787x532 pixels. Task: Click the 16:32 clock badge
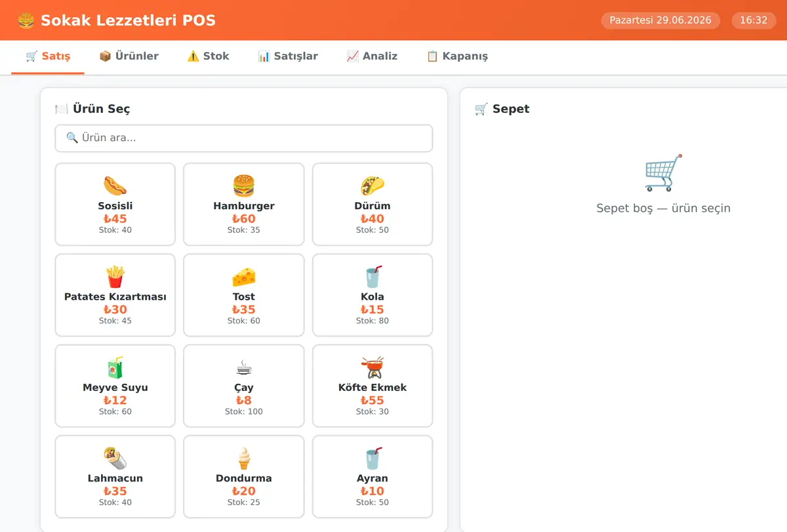tap(754, 20)
